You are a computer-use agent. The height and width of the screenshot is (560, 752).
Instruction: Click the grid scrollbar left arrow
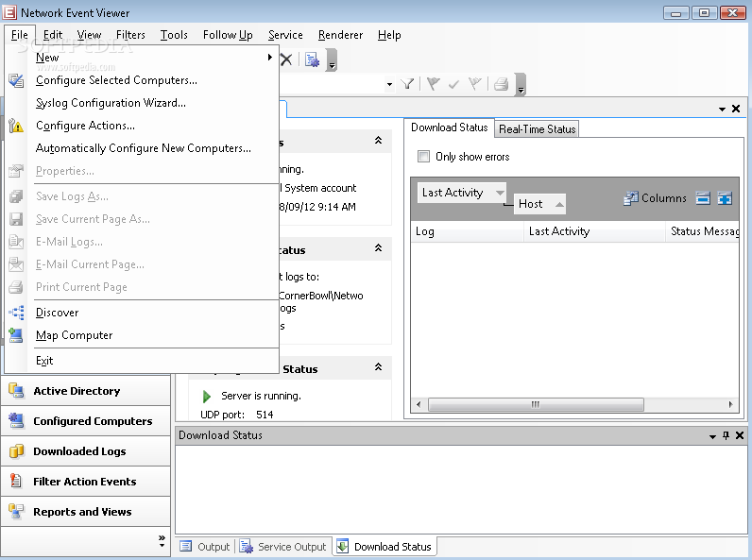point(419,405)
